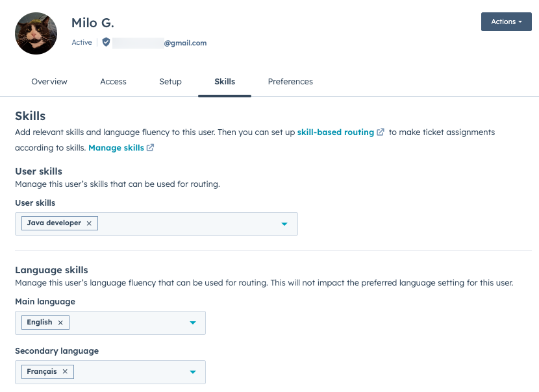Click the verified shield icon beside email

[x=107, y=42]
